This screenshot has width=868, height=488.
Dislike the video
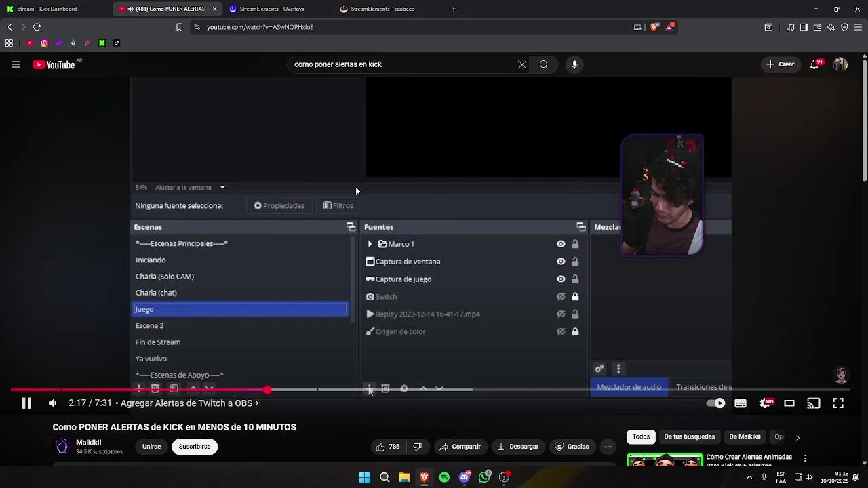click(x=418, y=447)
